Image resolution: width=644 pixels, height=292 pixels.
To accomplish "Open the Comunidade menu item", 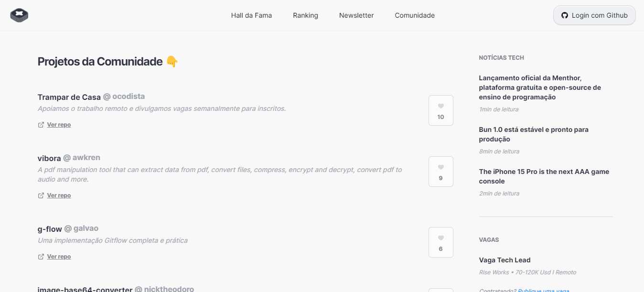I will click(x=415, y=15).
